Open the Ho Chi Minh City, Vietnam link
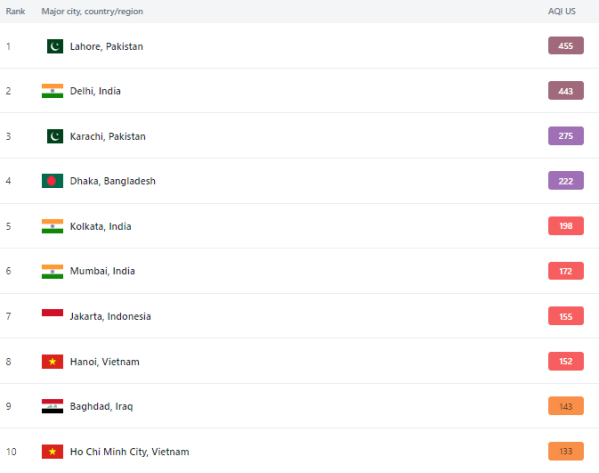599x473 pixels. pos(130,452)
